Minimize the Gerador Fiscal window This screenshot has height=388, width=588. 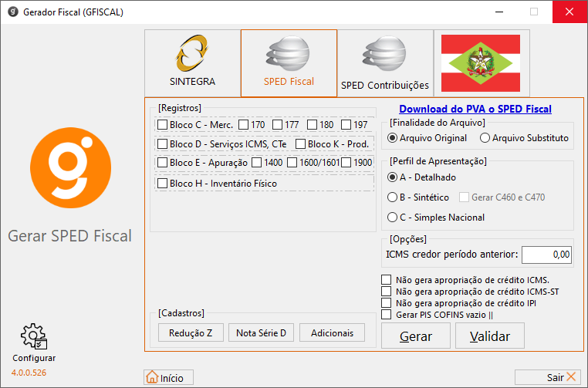click(x=499, y=12)
